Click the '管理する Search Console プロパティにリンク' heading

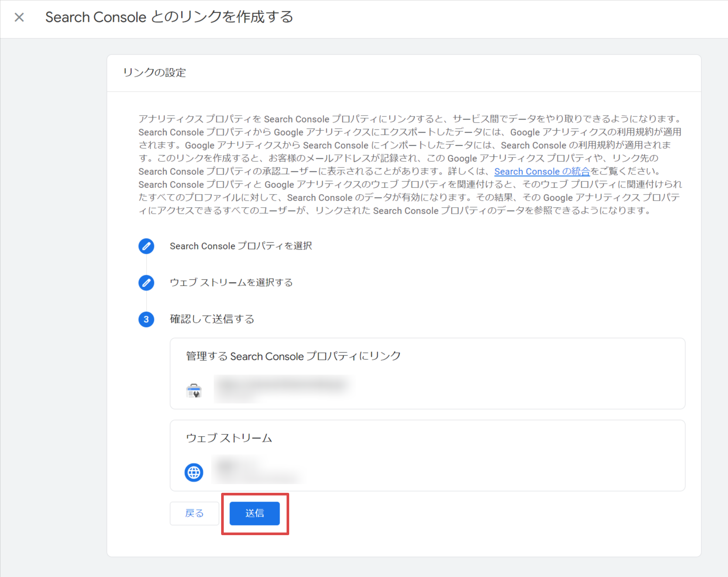point(293,356)
